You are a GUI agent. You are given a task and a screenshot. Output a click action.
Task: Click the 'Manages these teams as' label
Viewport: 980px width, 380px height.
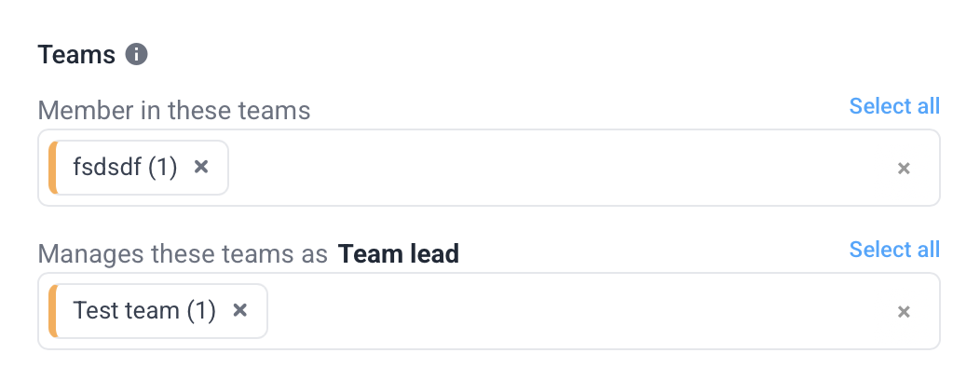(x=183, y=253)
